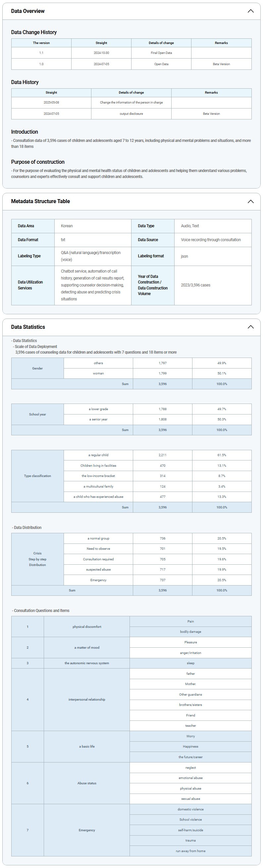Click the Data Utilization Services label cell
The width and height of the screenshot is (265, 868).
33,285
